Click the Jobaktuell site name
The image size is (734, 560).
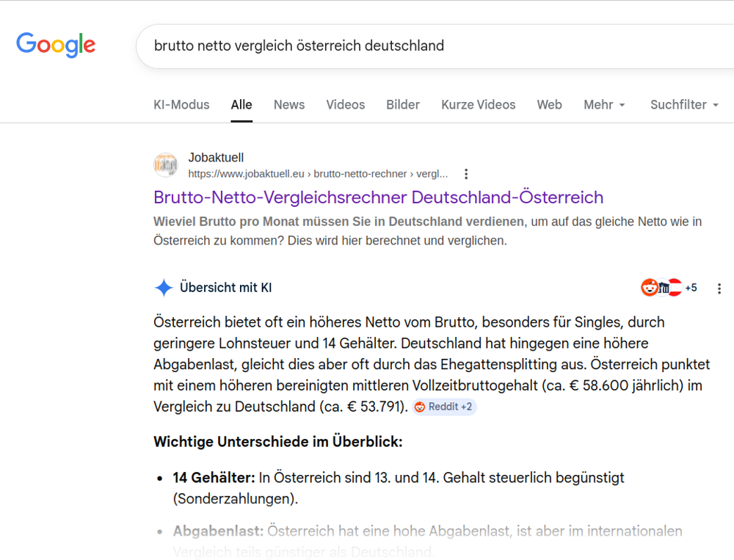point(216,158)
